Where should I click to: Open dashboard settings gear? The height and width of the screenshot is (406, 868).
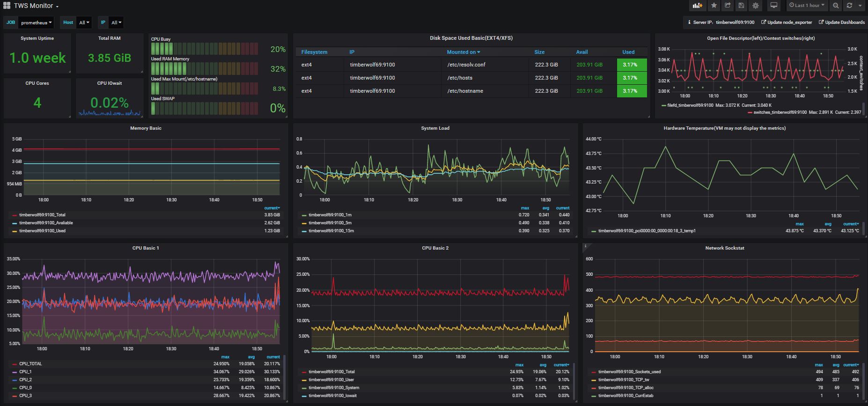(x=755, y=6)
